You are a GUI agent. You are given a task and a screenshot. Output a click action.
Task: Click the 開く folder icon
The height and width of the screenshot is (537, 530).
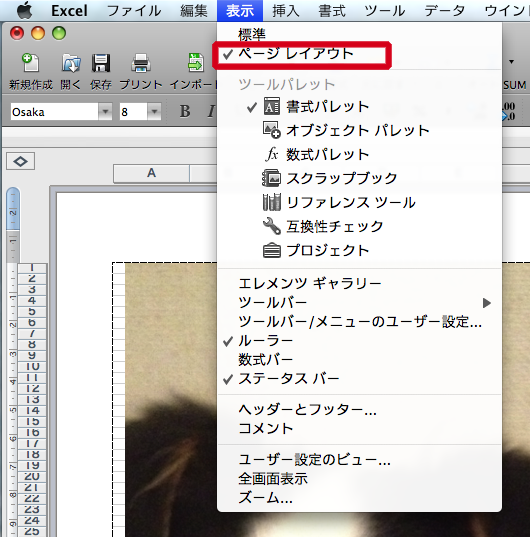click(x=71, y=63)
